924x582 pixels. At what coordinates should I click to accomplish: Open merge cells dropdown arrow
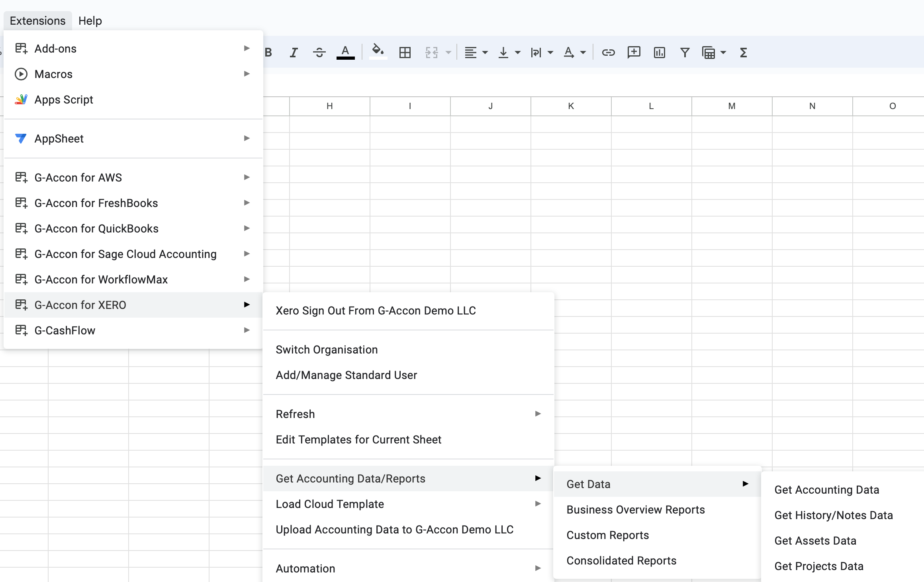click(448, 53)
